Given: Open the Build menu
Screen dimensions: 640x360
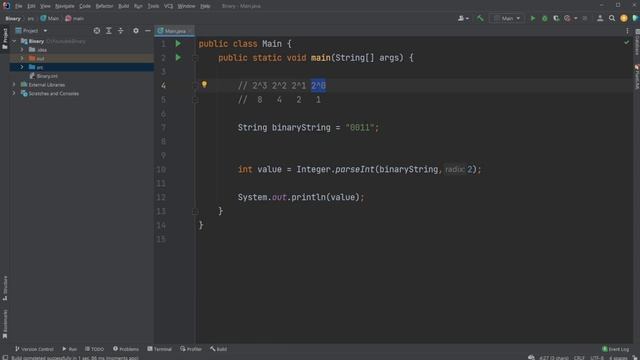Looking at the screenshot, I should click(x=124, y=6).
